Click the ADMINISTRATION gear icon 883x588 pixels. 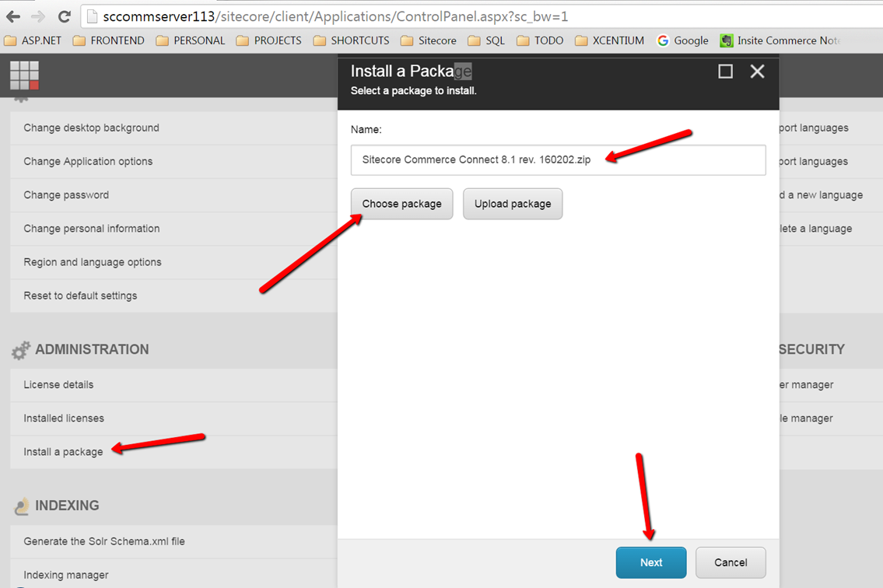click(21, 350)
